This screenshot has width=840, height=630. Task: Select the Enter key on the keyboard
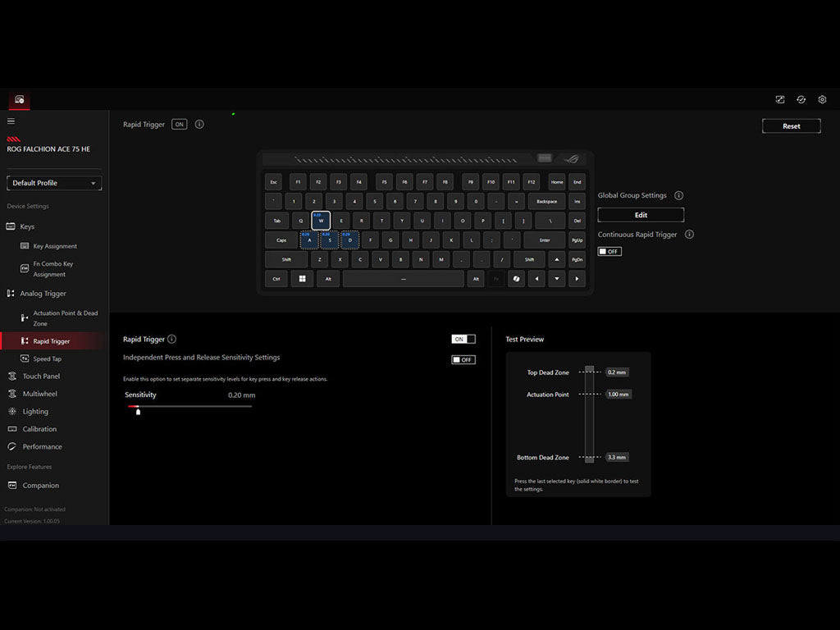(x=545, y=240)
